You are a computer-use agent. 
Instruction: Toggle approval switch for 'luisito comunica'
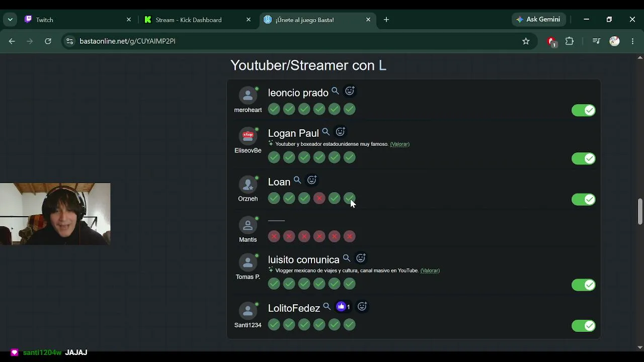tap(584, 285)
